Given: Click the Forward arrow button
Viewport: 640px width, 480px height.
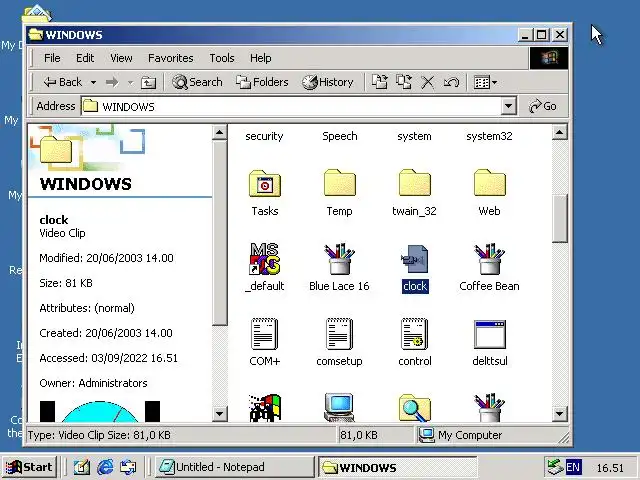Looking at the screenshot, I should (112, 82).
